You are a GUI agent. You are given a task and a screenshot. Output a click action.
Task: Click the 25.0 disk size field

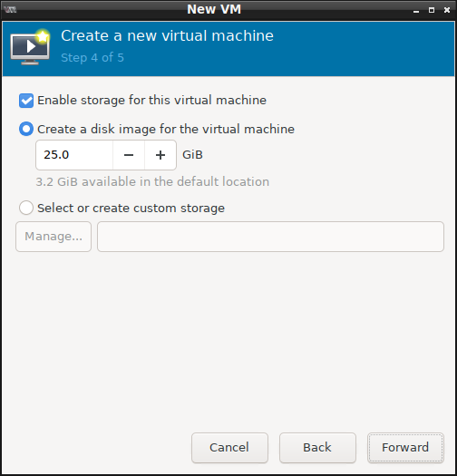[x=74, y=155]
